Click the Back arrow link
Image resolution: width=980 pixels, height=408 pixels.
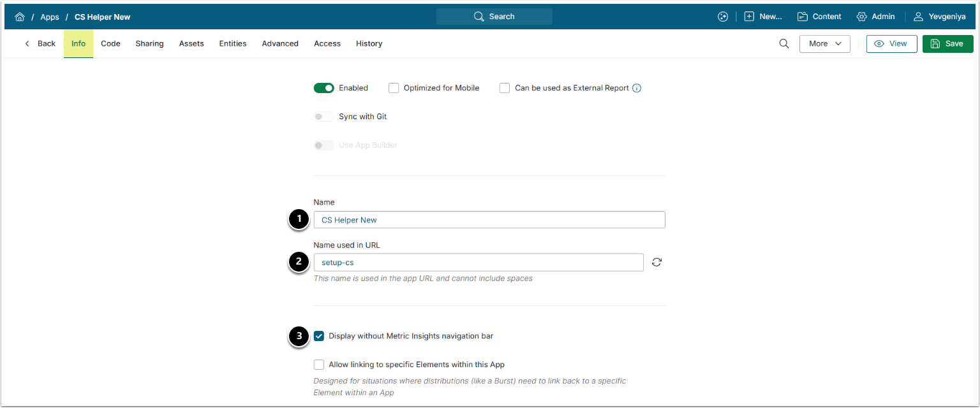tap(40, 44)
